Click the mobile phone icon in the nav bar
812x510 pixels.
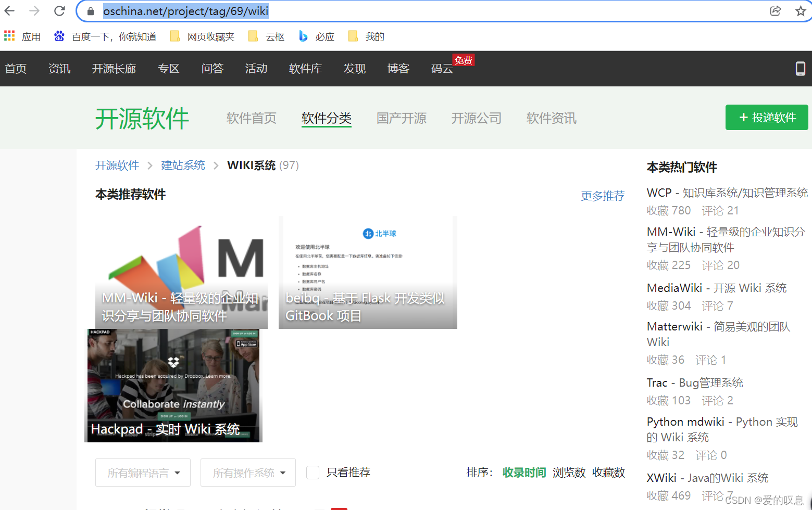(x=801, y=68)
